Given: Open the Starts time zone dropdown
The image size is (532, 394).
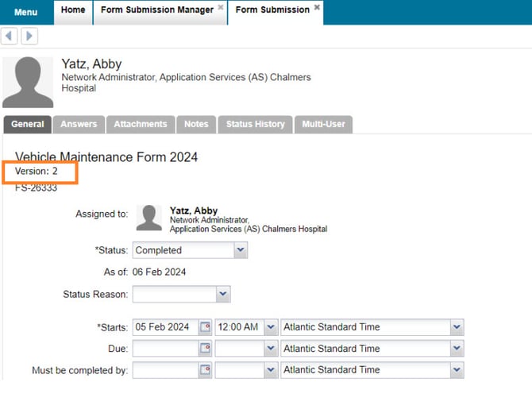Looking at the screenshot, I should pyautogui.click(x=456, y=327).
